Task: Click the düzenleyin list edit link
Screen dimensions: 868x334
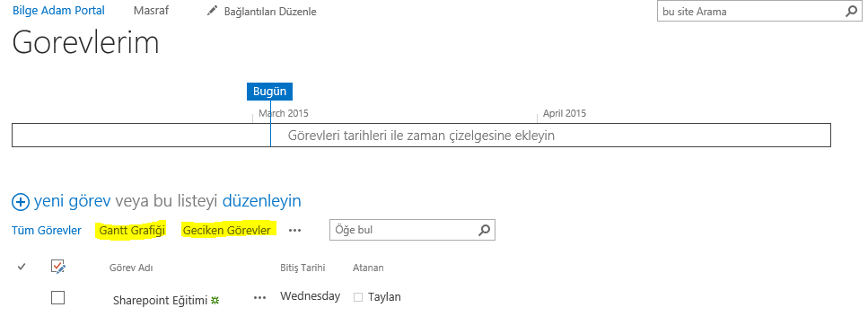Action: [x=262, y=200]
